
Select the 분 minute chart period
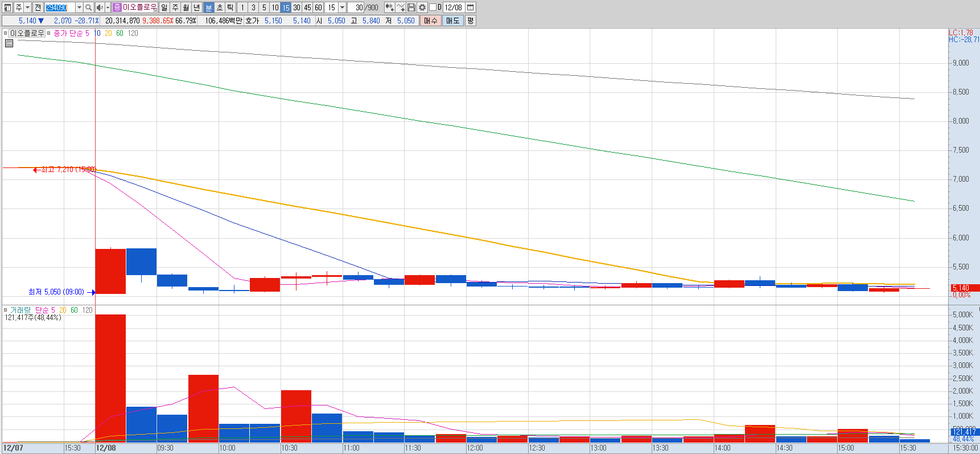click(x=208, y=7)
